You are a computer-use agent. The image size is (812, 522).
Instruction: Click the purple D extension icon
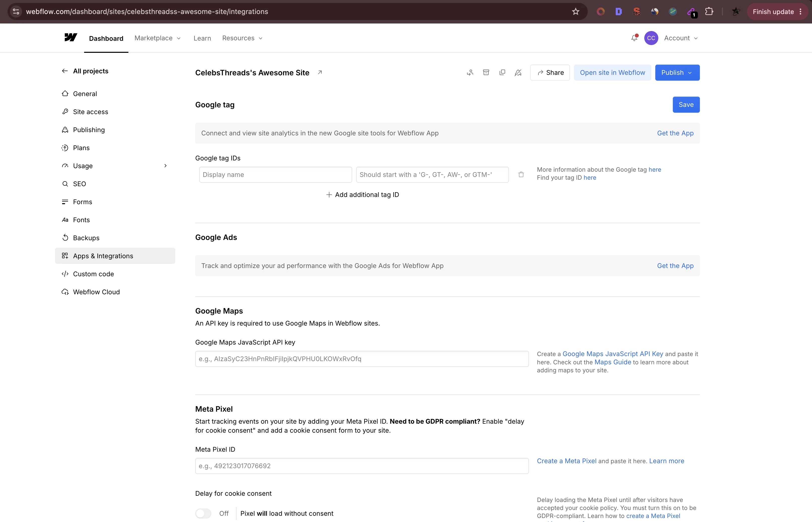pos(619,12)
